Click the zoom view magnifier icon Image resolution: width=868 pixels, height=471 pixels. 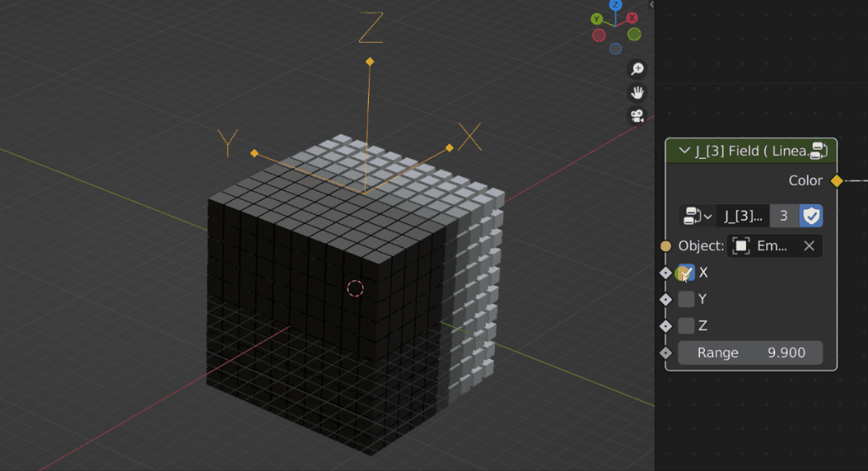pos(637,69)
